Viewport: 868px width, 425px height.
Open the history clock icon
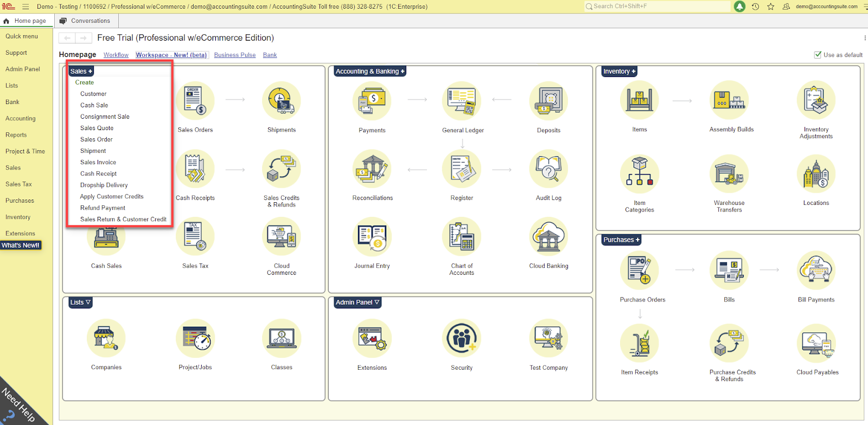coord(755,7)
